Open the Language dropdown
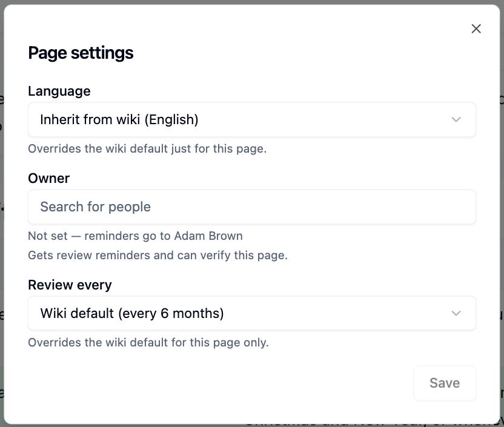This screenshot has width=504, height=427. (x=251, y=119)
